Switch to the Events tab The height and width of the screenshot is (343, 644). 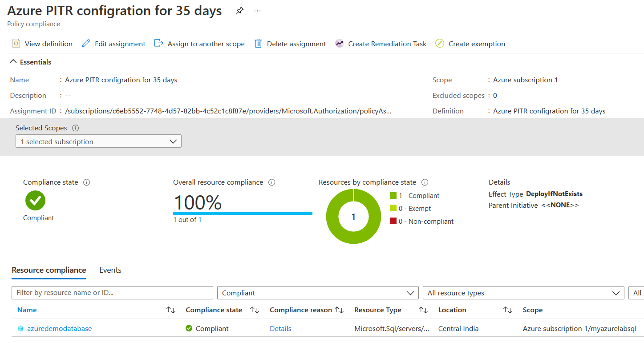[110, 270]
